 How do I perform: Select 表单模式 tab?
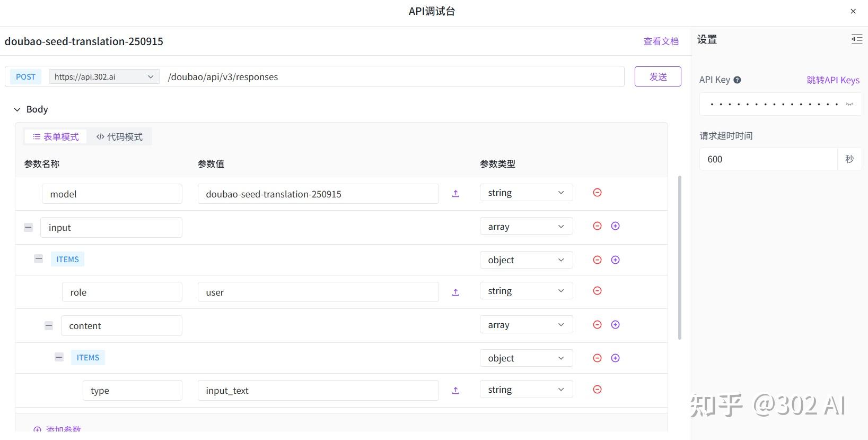coord(56,137)
